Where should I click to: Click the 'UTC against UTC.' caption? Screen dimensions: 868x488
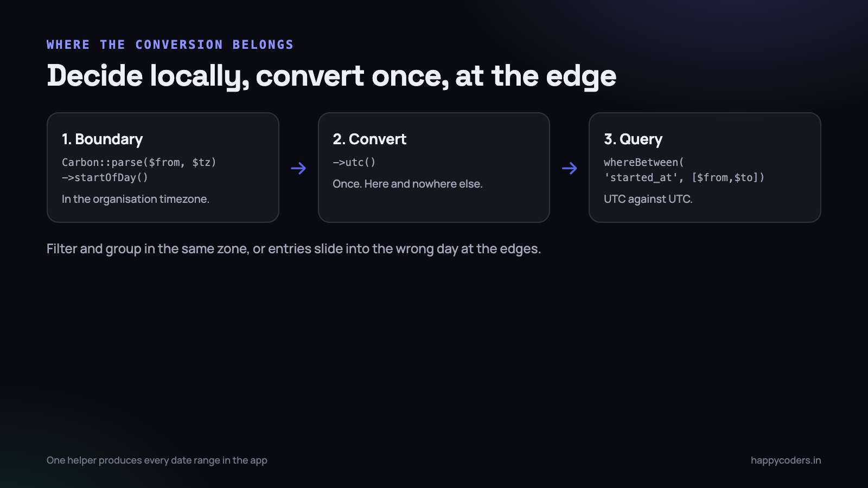tap(648, 199)
